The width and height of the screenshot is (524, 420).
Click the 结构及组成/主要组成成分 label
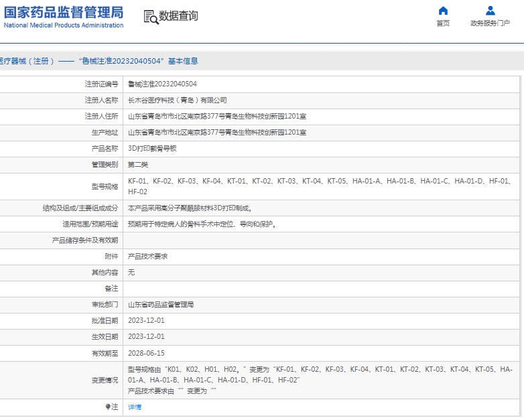coord(80,208)
